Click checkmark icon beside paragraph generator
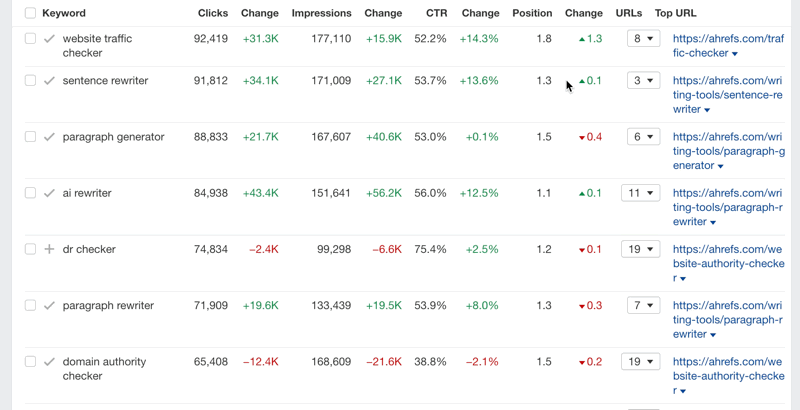 [x=49, y=137]
